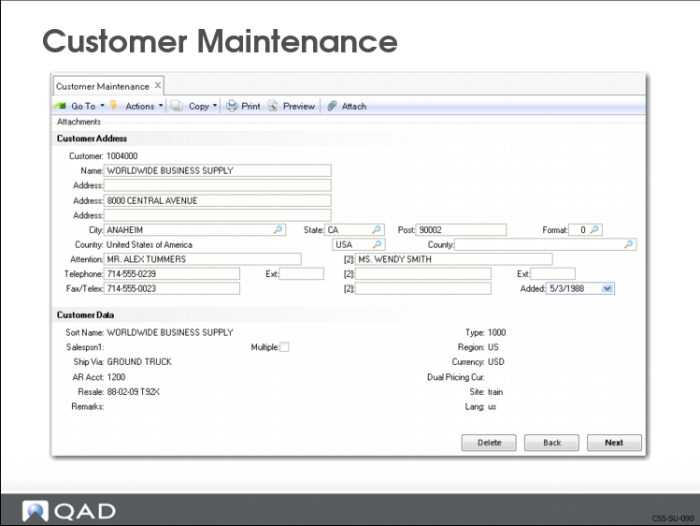Expand the Go To dropdown arrow

[x=102, y=106]
